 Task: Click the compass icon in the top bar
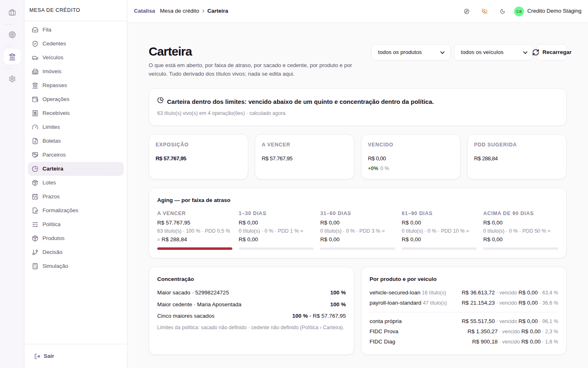point(467,11)
